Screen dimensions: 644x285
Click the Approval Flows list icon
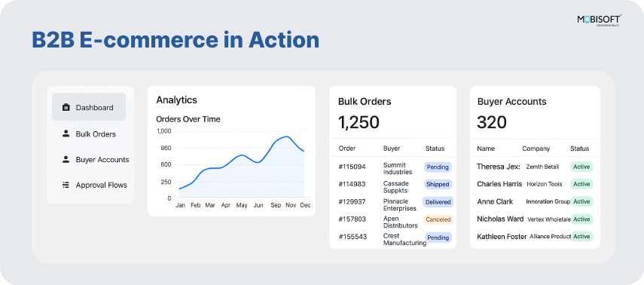(66, 185)
